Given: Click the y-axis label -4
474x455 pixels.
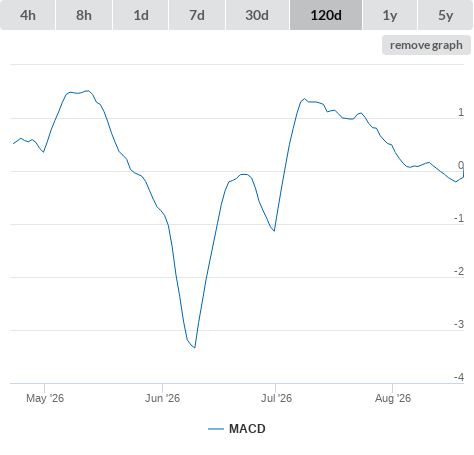Looking at the screenshot, I should (459, 377).
